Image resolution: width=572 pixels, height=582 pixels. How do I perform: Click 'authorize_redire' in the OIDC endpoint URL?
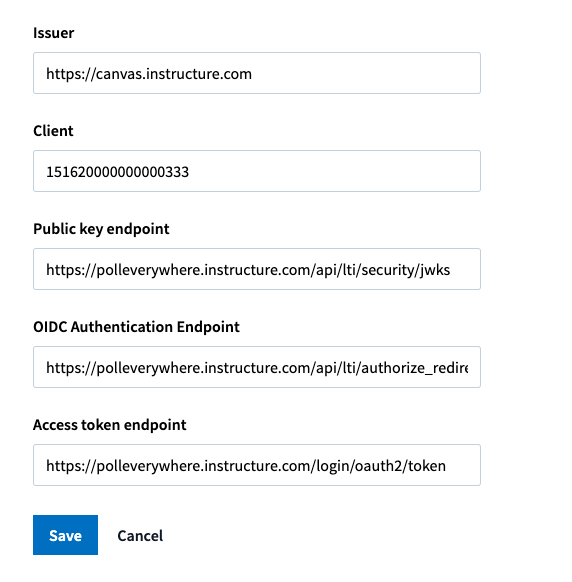click(x=415, y=368)
